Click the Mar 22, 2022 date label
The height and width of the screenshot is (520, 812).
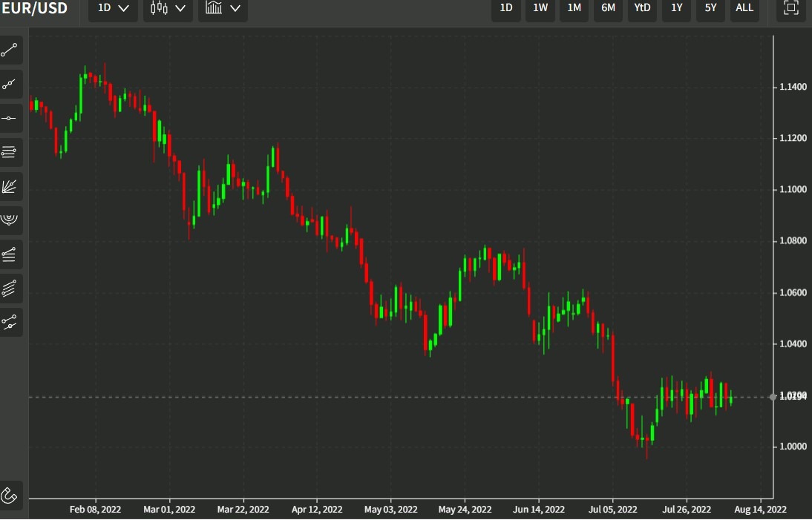243,510
